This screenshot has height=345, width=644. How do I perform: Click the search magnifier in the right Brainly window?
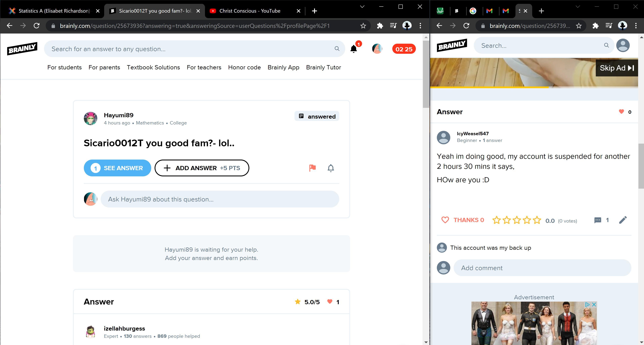click(x=606, y=45)
